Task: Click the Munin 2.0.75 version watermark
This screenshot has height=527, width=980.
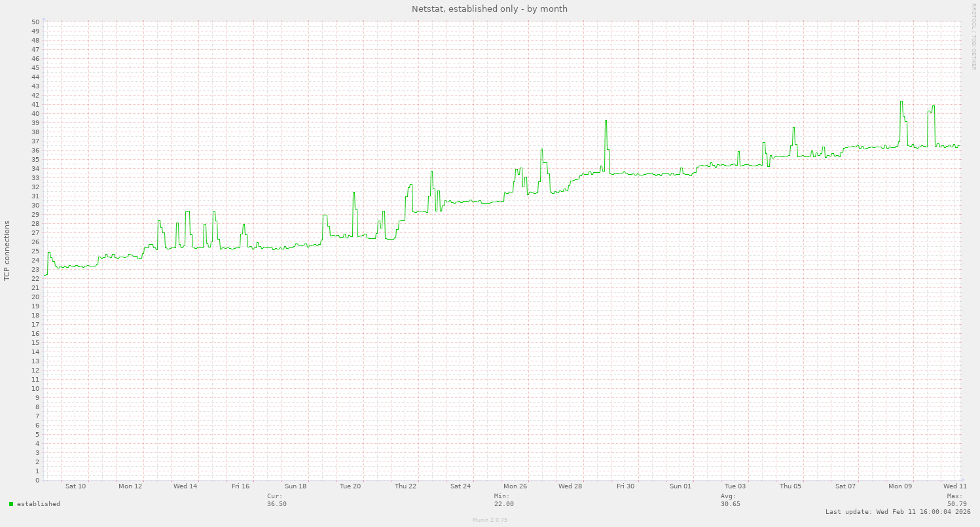Action: 490,520
